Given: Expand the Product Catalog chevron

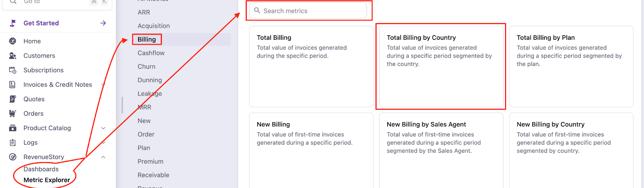Looking at the screenshot, I should point(103,128).
